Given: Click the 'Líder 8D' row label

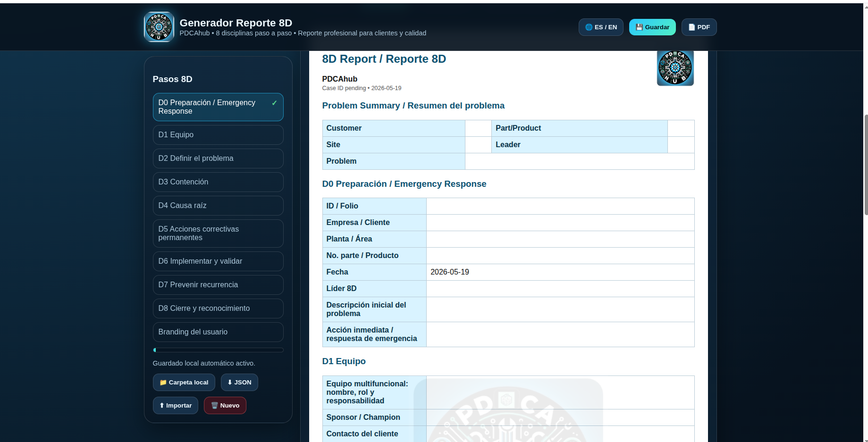Looking at the screenshot, I should tap(341, 289).
